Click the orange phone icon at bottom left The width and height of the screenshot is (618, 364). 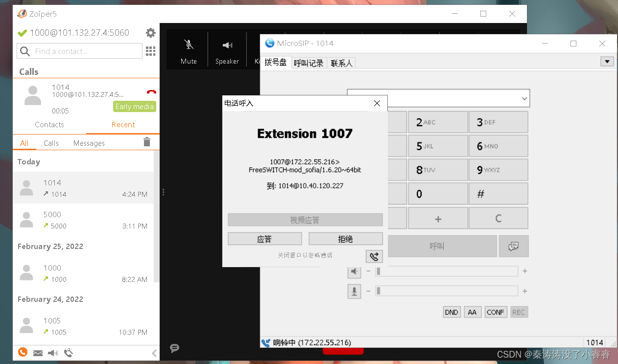pyautogui.click(x=23, y=352)
